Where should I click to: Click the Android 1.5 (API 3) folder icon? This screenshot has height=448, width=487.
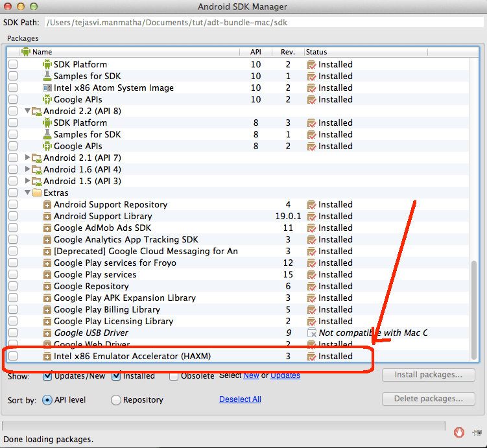tap(37, 182)
